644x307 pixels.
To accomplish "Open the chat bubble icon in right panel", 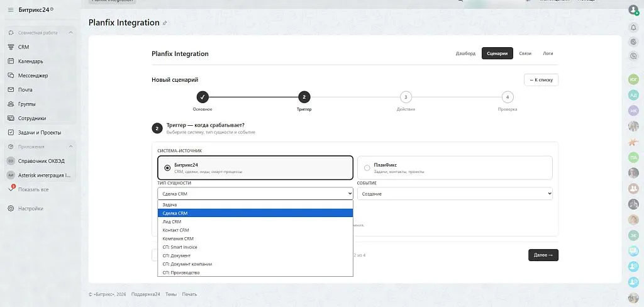I will tap(633, 56).
